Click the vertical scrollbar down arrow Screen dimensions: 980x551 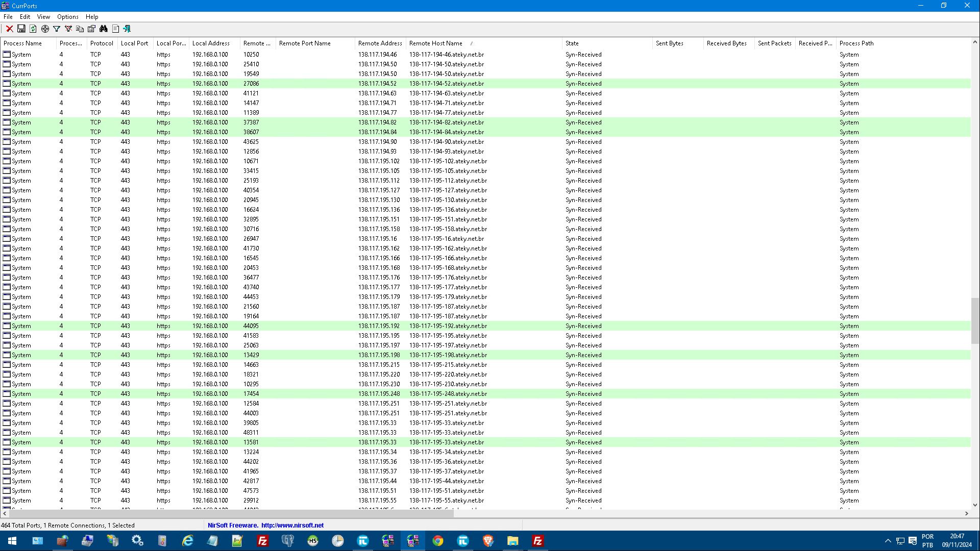coord(975,505)
